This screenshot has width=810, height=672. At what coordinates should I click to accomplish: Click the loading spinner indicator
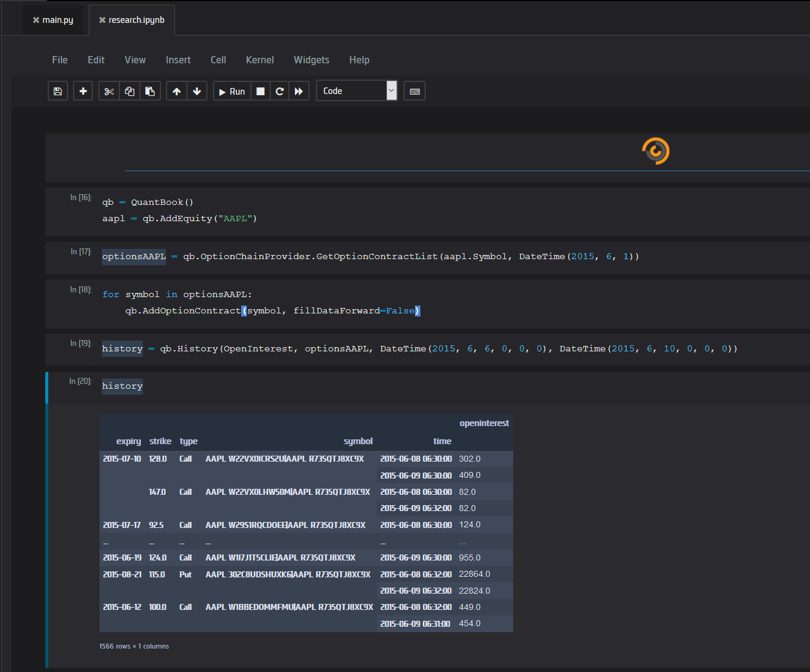point(655,151)
